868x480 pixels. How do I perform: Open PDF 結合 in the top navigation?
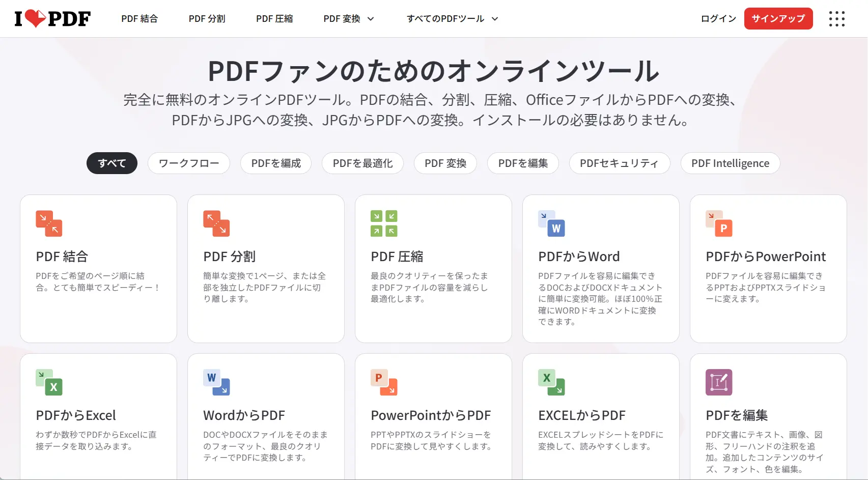[139, 19]
